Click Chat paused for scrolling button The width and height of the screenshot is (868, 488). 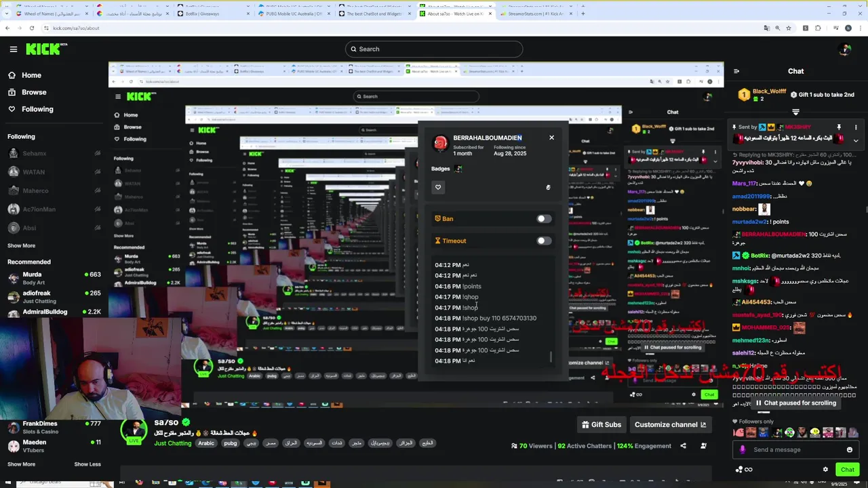point(795,403)
